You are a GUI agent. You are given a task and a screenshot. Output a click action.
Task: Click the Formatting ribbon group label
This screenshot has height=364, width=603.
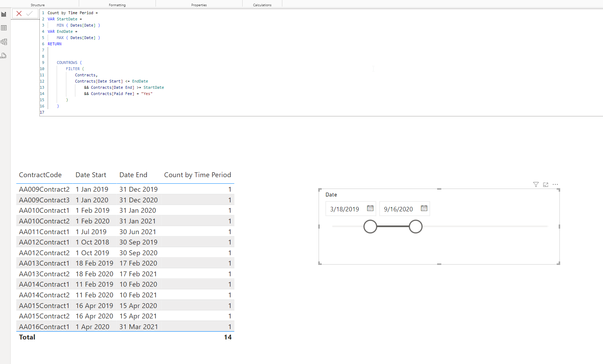pos(117,5)
